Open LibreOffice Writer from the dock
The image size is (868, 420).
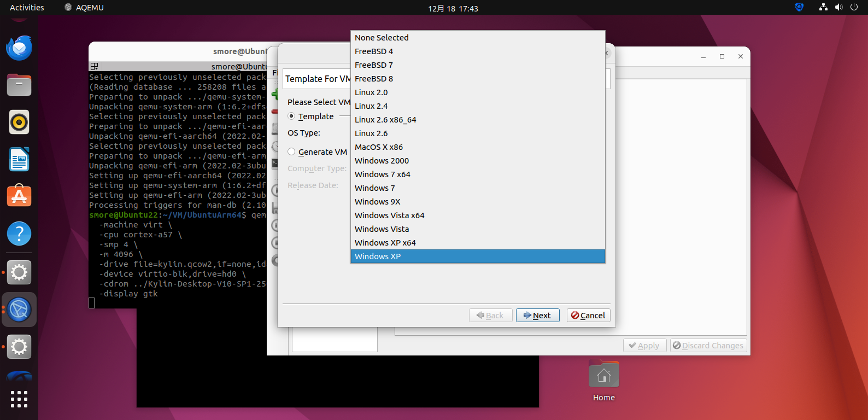point(19,160)
